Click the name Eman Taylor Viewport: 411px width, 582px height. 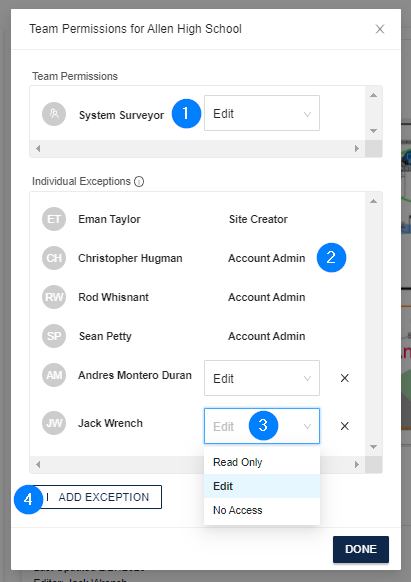[x=109, y=219]
